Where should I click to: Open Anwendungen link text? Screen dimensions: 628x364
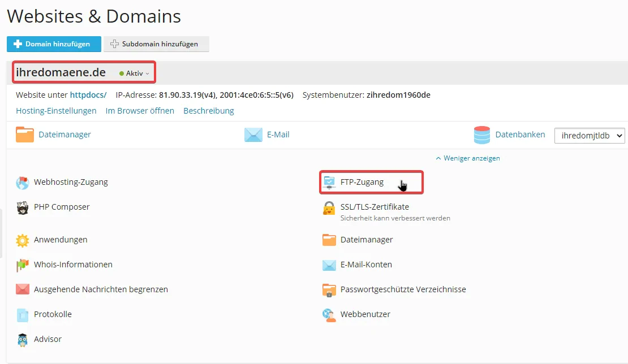click(x=61, y=240)
